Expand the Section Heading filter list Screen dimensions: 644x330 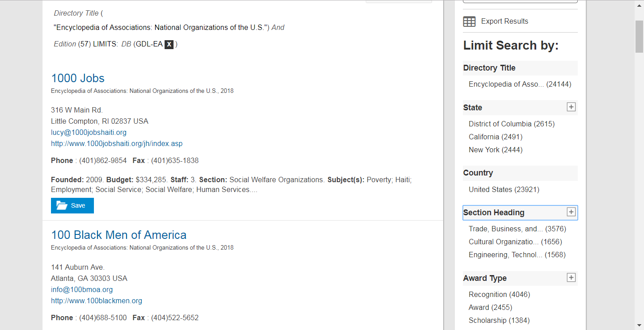coord(571,212)
